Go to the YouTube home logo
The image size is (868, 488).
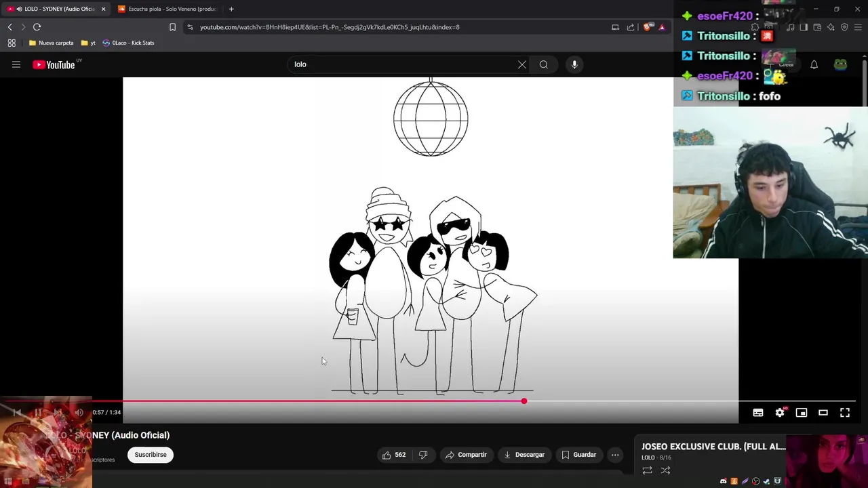point(54,64)
